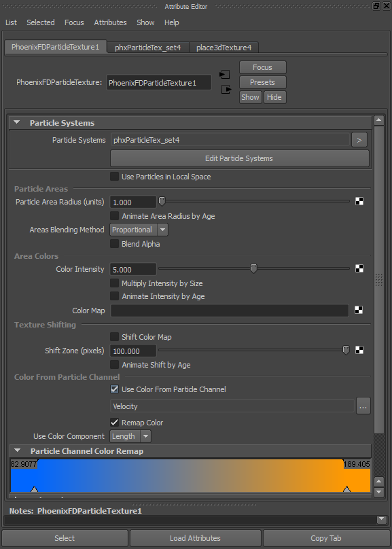Open Areas Blending Method Proportional dropdown
The image size is (392, 549).
(139, 230)
